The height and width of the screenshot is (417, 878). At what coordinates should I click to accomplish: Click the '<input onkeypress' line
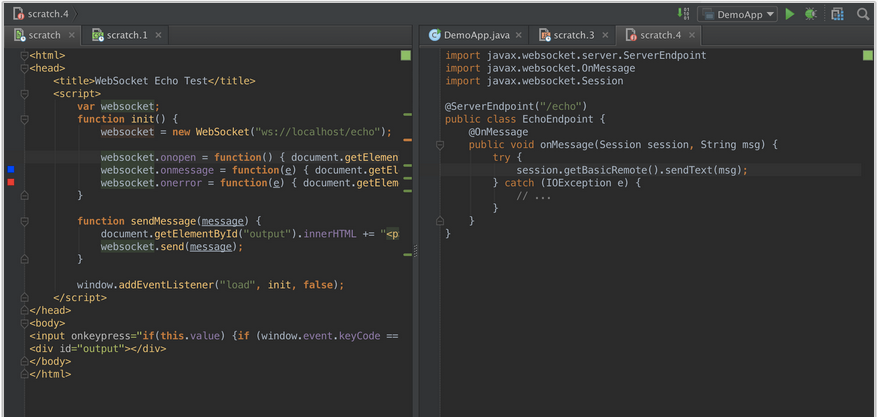pyautogui.click(x=214, y=336)
